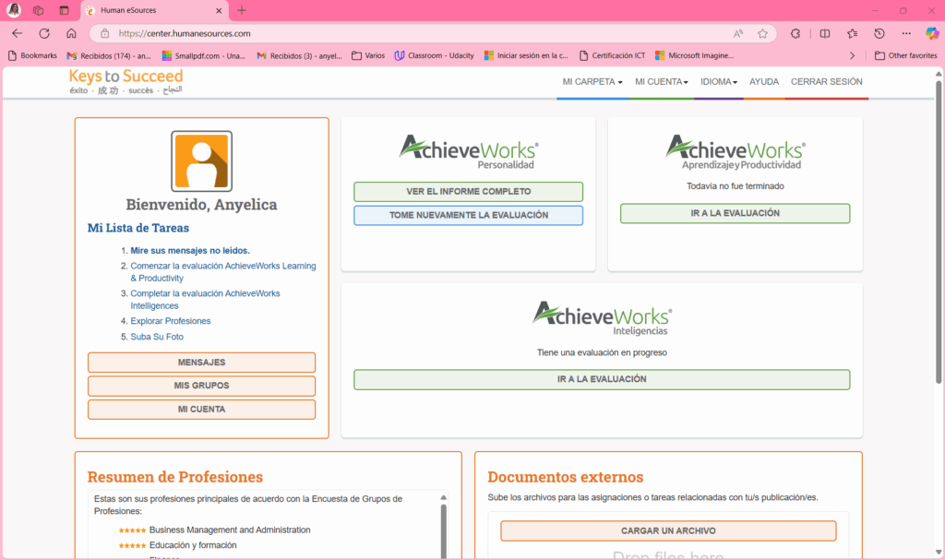
Task: Open the Recibidos (3) Gmail bookmark
Action: tap(299, 55)
